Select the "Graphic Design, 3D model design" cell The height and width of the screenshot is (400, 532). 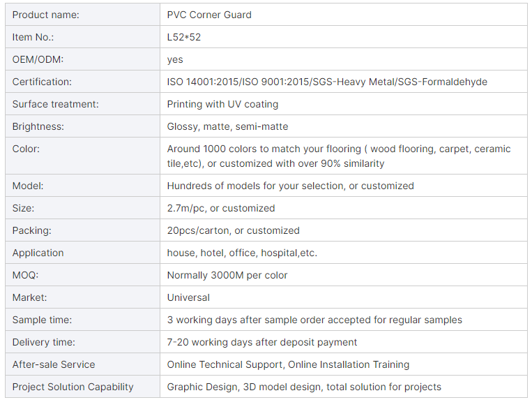coord(304,387)
